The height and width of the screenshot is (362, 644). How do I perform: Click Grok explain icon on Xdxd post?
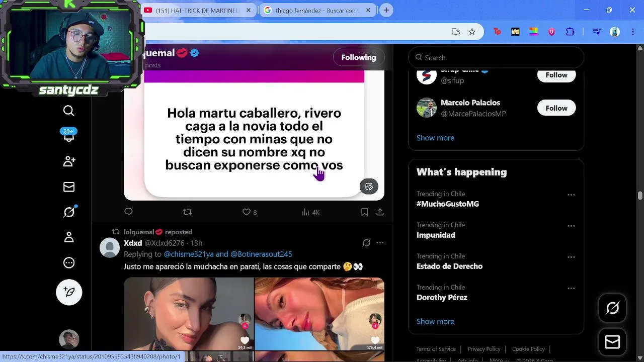(366, 243)
